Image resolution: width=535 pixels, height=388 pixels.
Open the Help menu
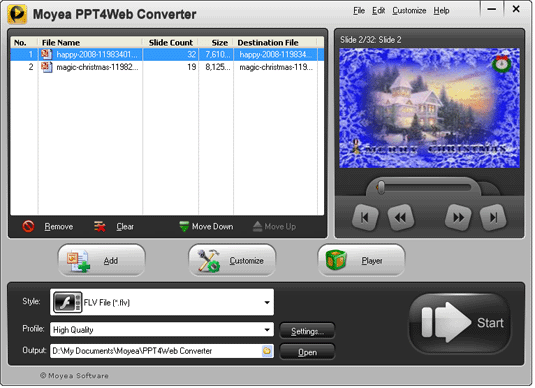coord(441,11)
